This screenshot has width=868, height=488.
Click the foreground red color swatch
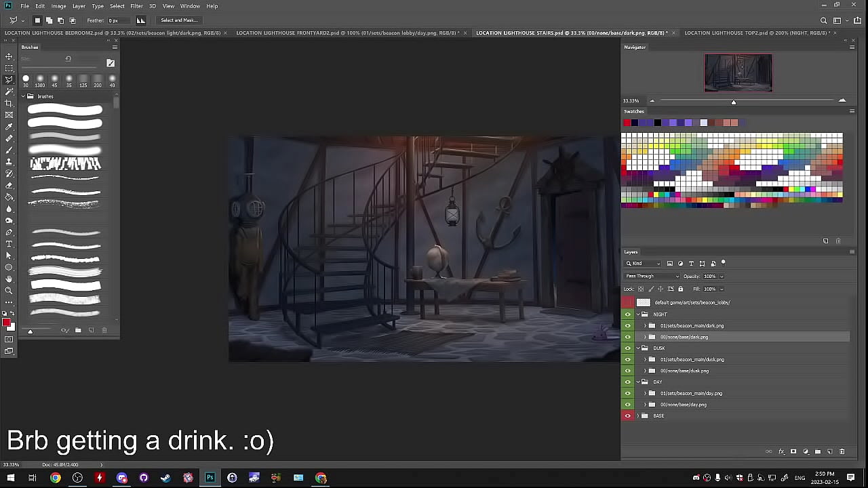6,323
